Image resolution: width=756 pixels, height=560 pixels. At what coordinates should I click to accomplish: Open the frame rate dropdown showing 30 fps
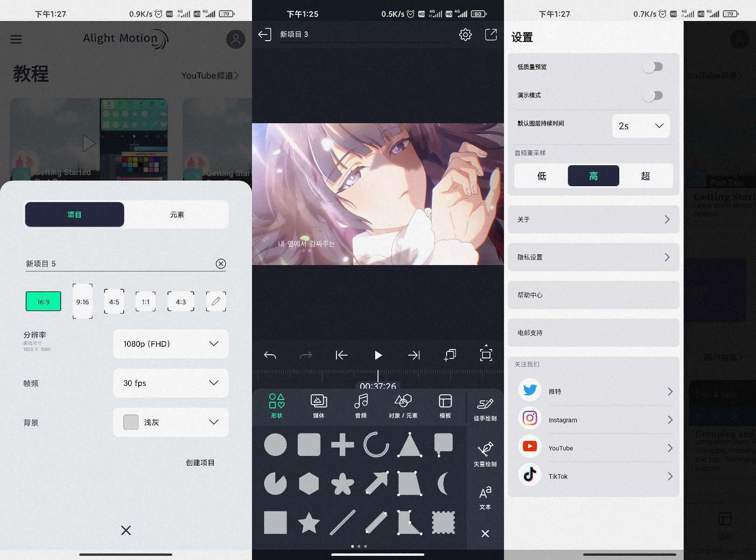coord(171,383)
